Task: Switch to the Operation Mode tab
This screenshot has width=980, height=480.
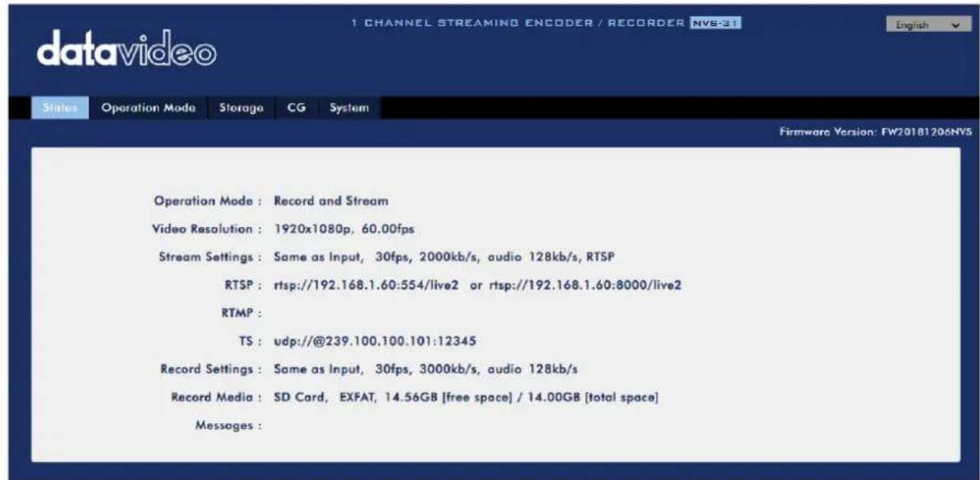Action: click(150, 108)
